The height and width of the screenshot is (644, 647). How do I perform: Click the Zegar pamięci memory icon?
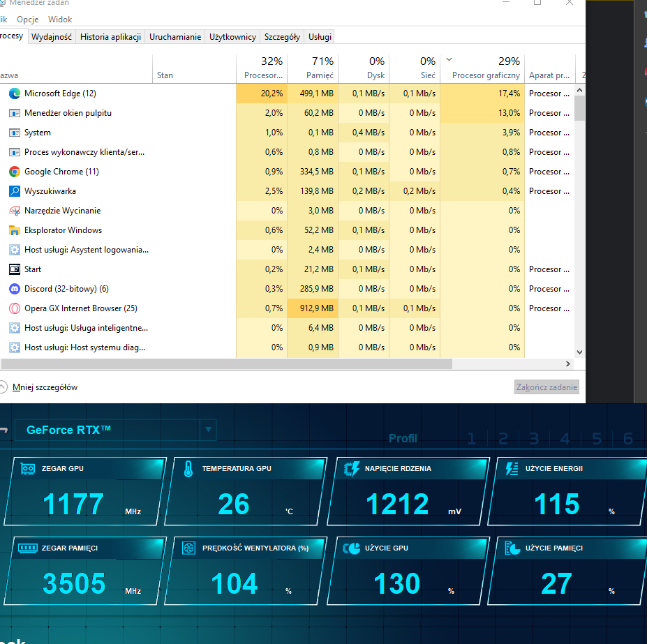28,548
